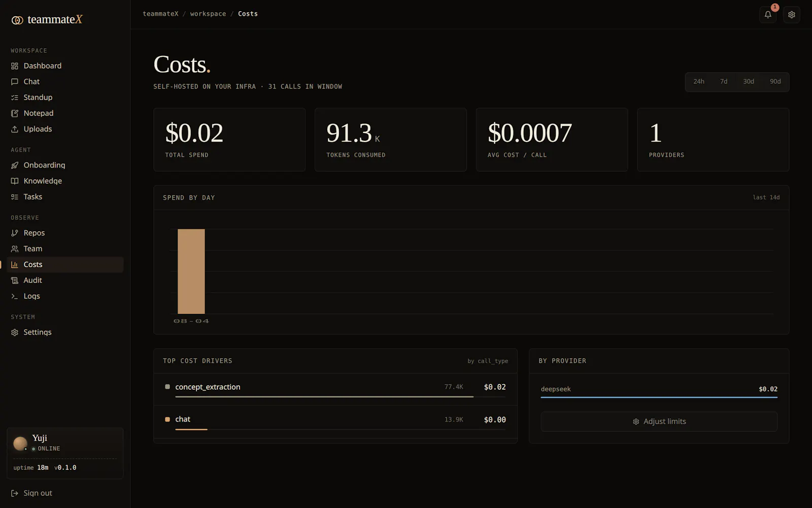Select the 7d time window

click(724, 82)
